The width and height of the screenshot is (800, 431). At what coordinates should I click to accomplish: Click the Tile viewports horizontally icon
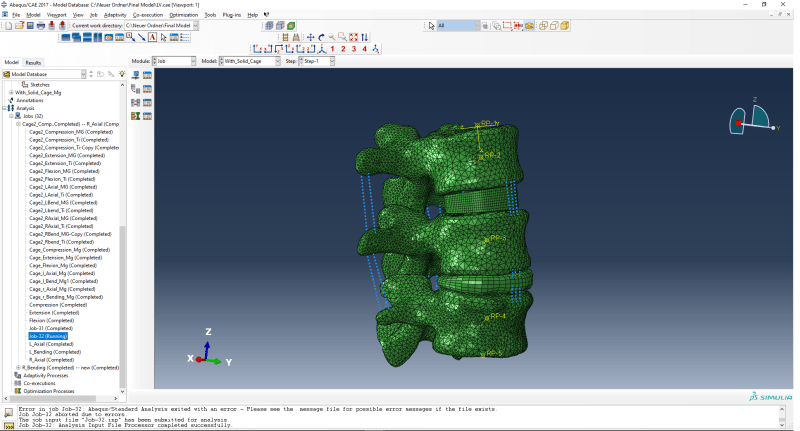(x=87, y=37)
